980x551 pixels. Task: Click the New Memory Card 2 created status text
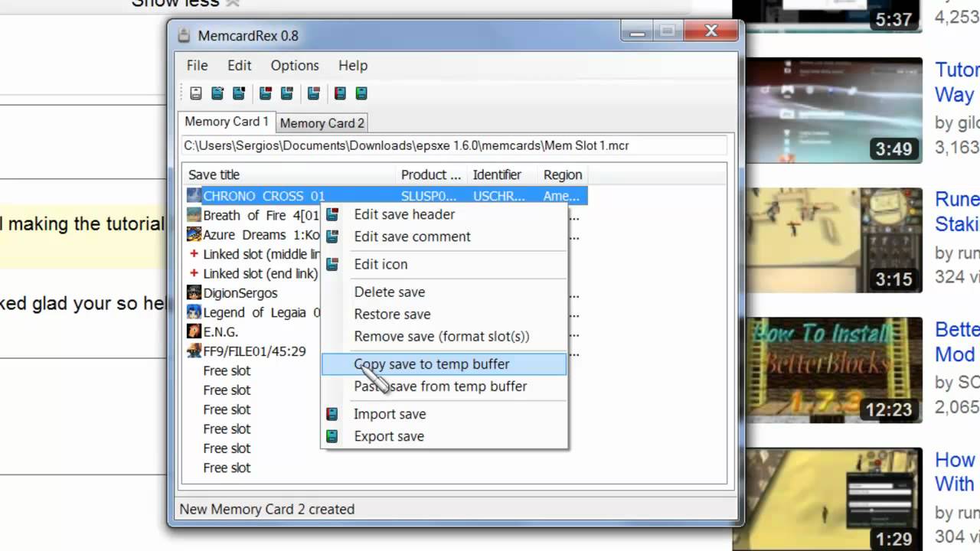(267, 509)
